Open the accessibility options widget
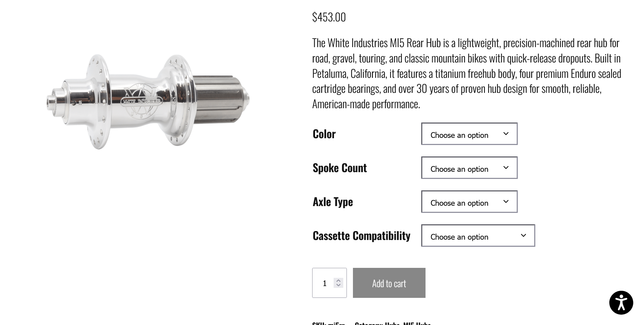The height and width of the screenshot is (325, 644). tap(621, 302)
